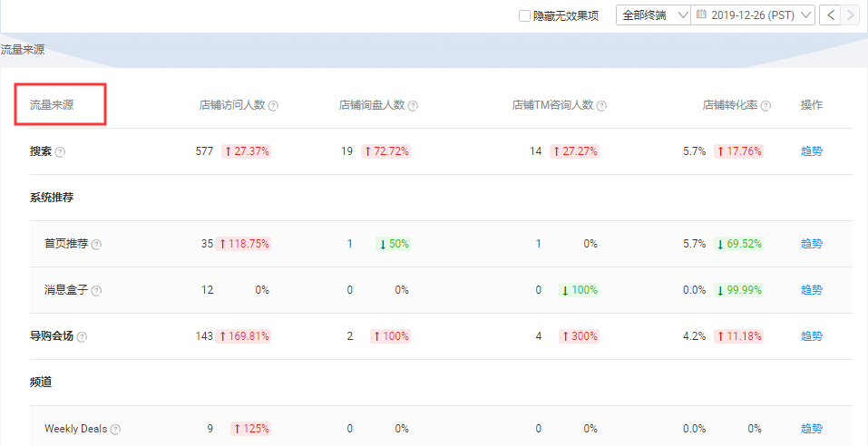Click help icon next to 店铺访问人数
868x446 pixels.
click(x=273, y=106)
